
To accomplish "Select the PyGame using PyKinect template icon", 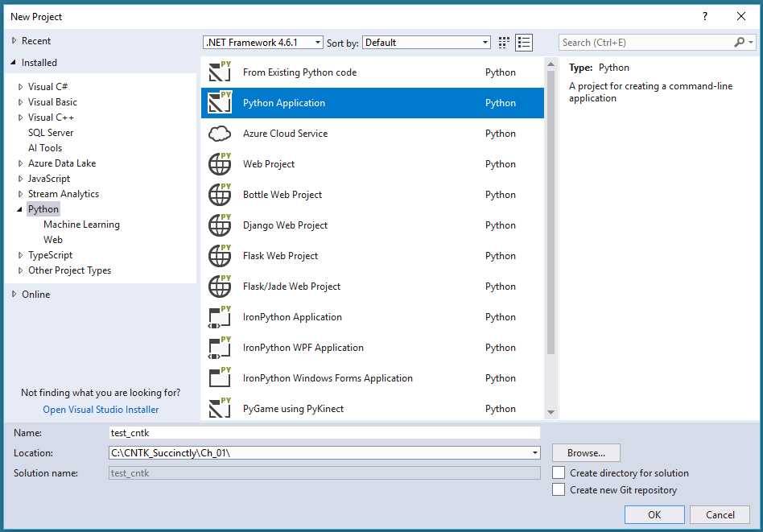I will point(221,409).
